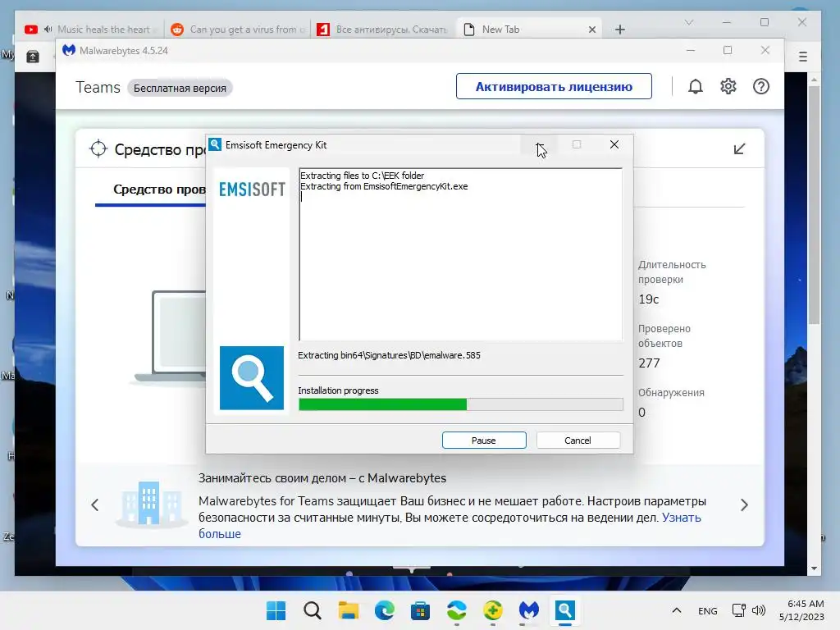Open a new browser tab
The height and width of the screenshot is (630, 840).
620,30
